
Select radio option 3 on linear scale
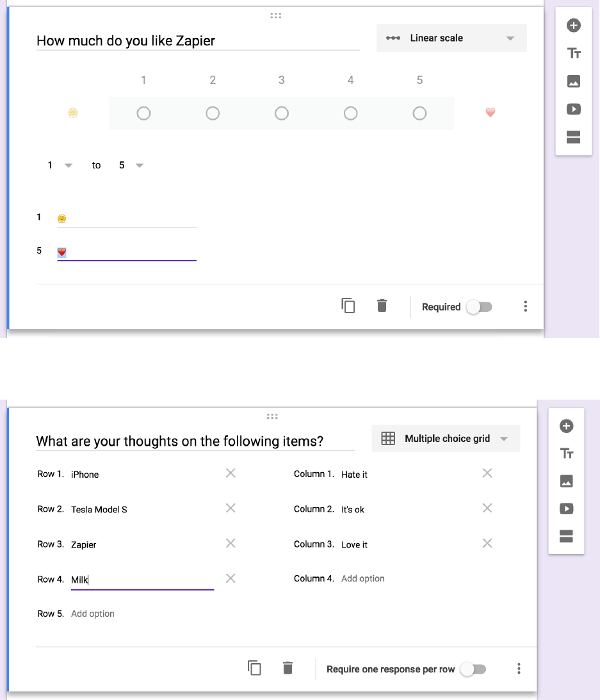282,113
